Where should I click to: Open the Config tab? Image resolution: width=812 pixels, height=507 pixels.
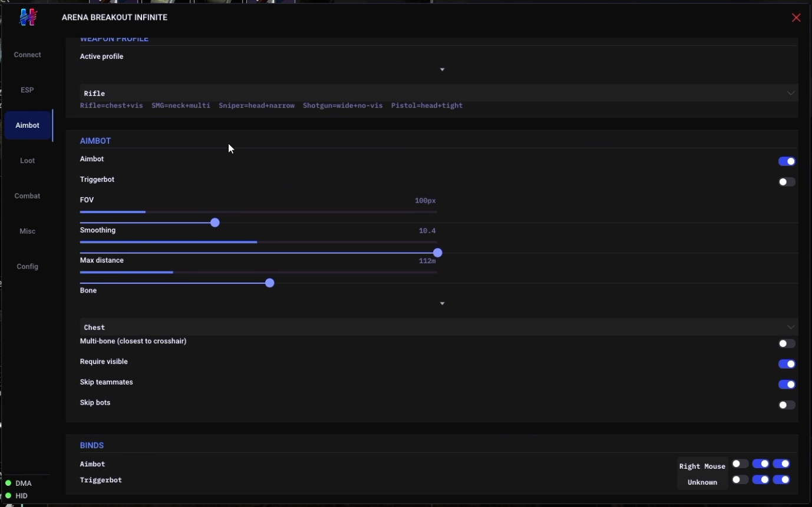[x=28, y=267]
